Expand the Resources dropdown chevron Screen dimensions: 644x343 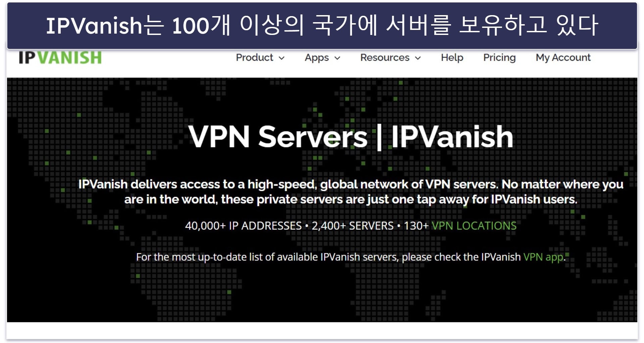click(x=418, y=58)
